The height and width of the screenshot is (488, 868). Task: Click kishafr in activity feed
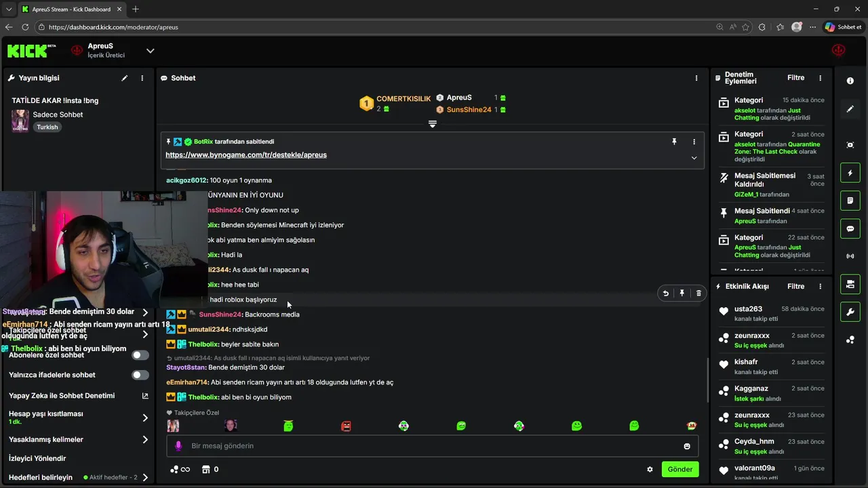point(746,362)
